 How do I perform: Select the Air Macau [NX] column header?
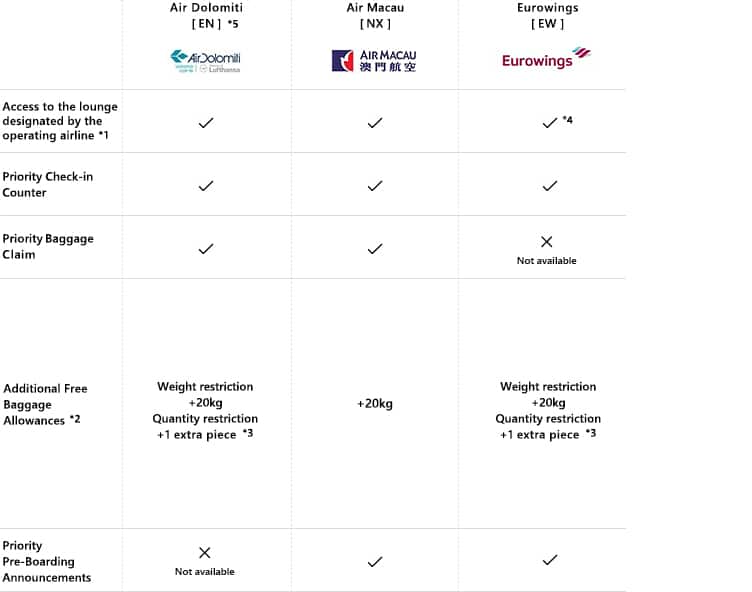click(x=375, y=15)
